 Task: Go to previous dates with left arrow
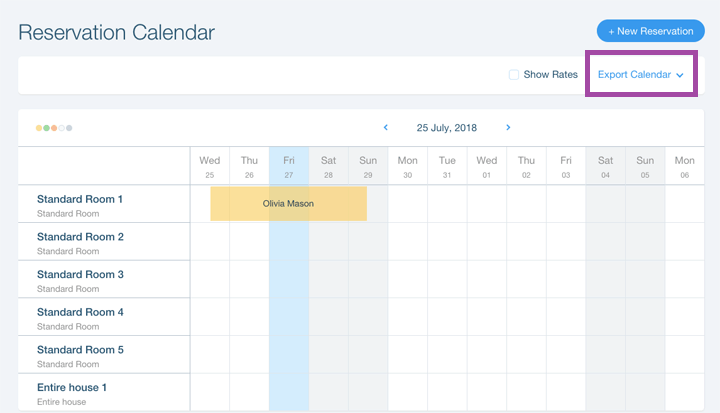pos(386,127)
